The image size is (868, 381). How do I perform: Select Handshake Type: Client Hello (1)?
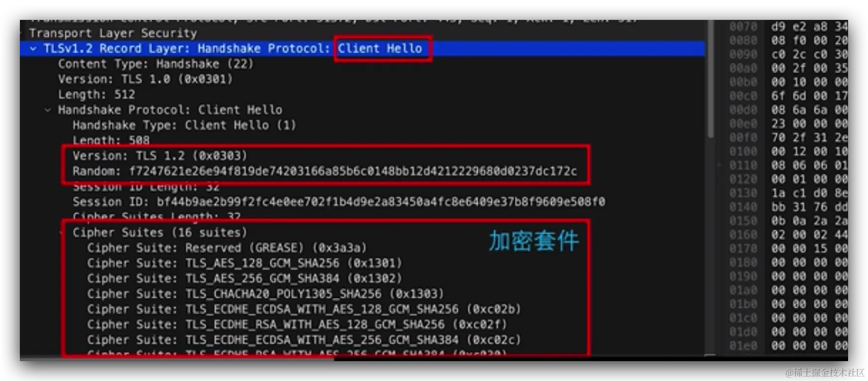point(184,125)
